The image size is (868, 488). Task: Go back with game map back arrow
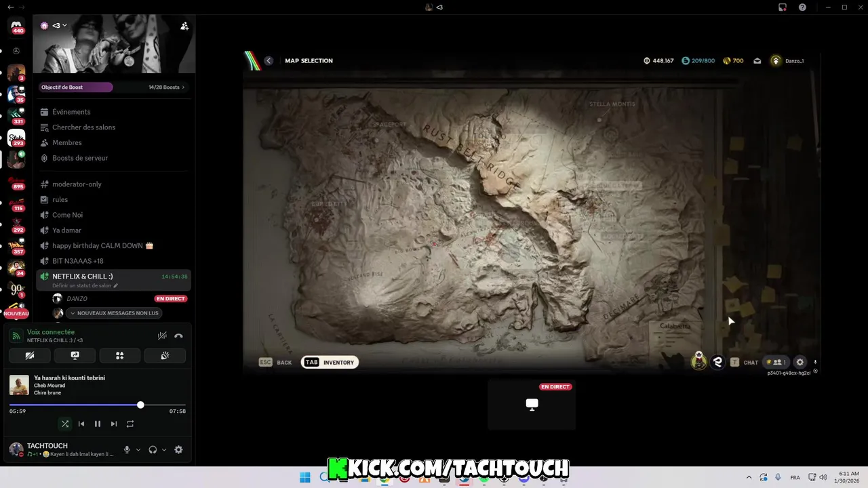click(x=269, y=60)
